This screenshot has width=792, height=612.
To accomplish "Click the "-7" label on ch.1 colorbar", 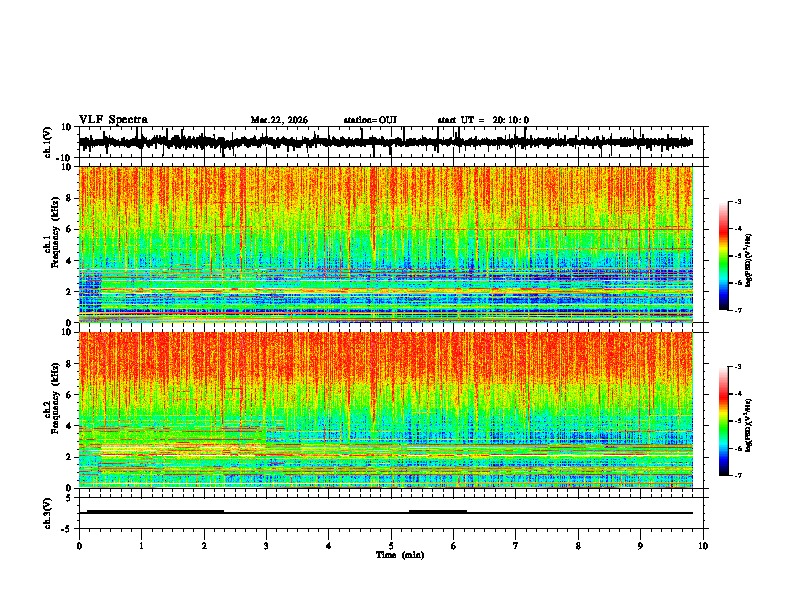I will click(738, 310).
